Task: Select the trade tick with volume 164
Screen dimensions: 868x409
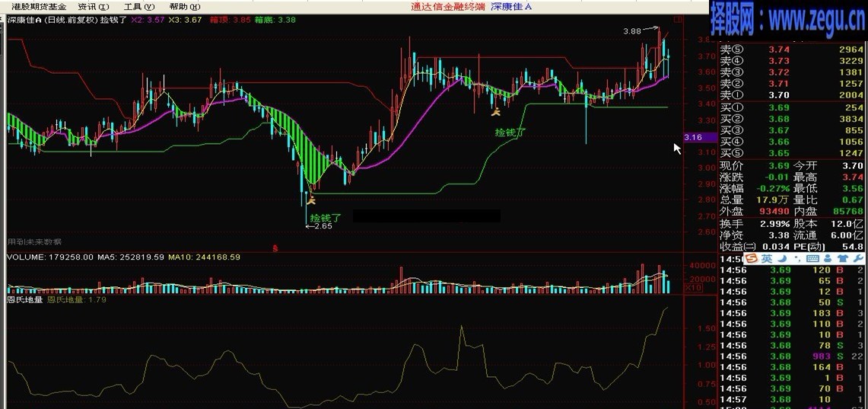Action: pos(792,367)
